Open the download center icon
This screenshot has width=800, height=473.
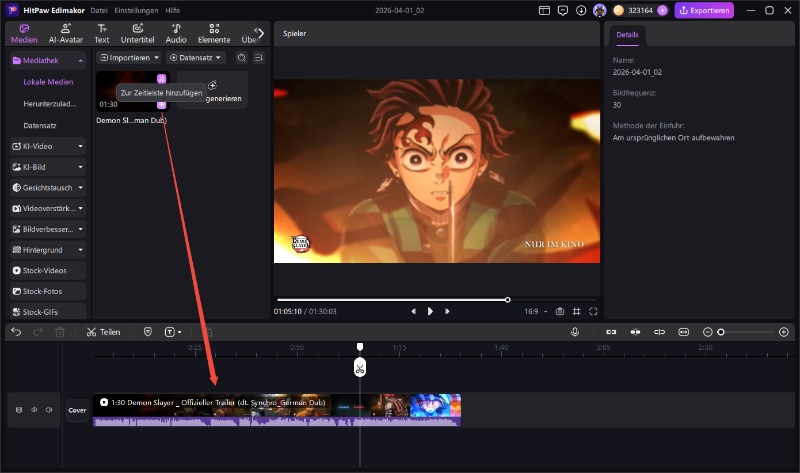coord(581,10)
